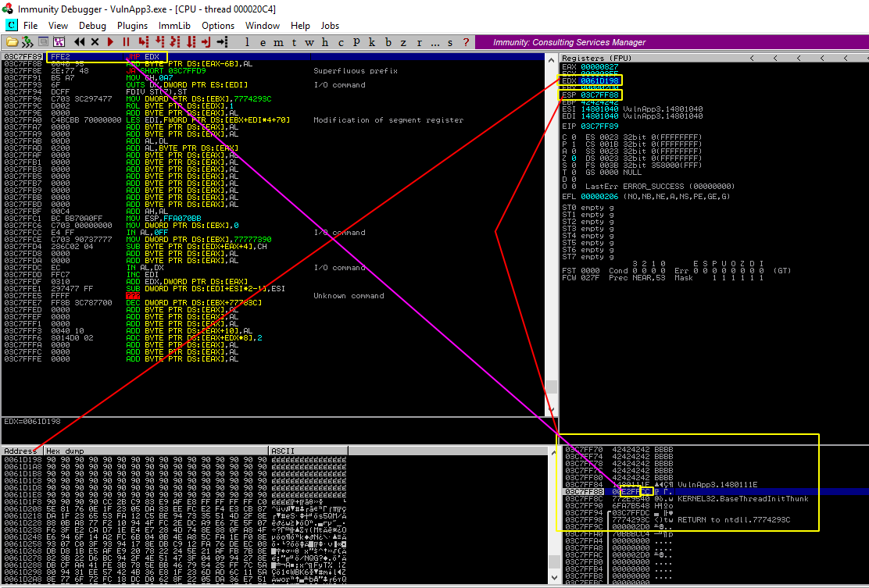Viewport: 869px width, 588px height.
Task: Click the 'z' toolbar button
Action: [403, 42]
